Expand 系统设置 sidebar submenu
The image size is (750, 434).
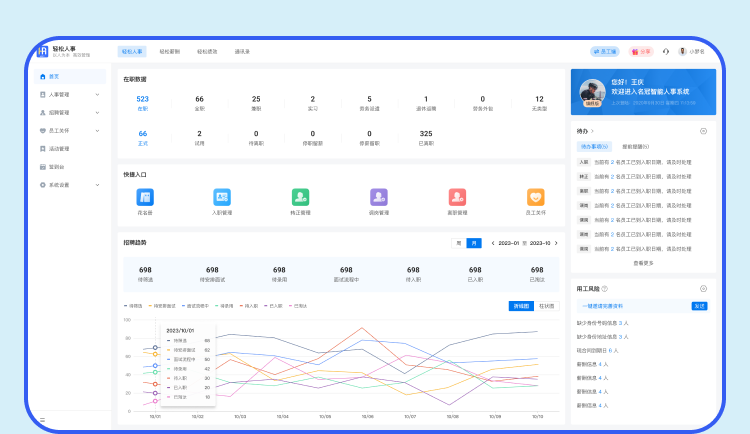(97, 185)
